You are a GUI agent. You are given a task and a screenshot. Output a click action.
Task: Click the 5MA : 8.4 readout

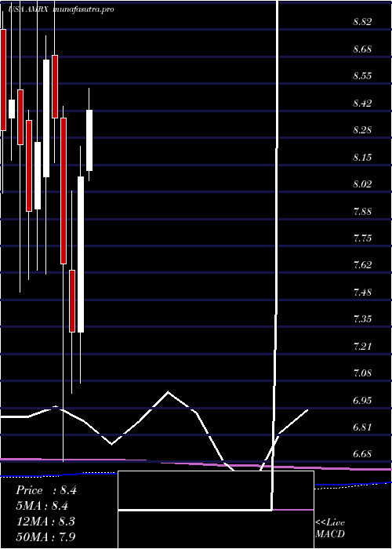tap(42, 506)
